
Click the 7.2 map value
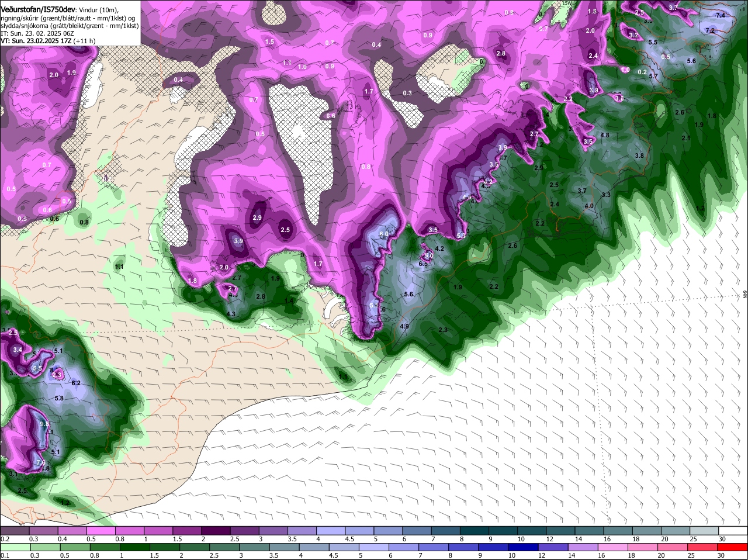(x=710, y=30)
